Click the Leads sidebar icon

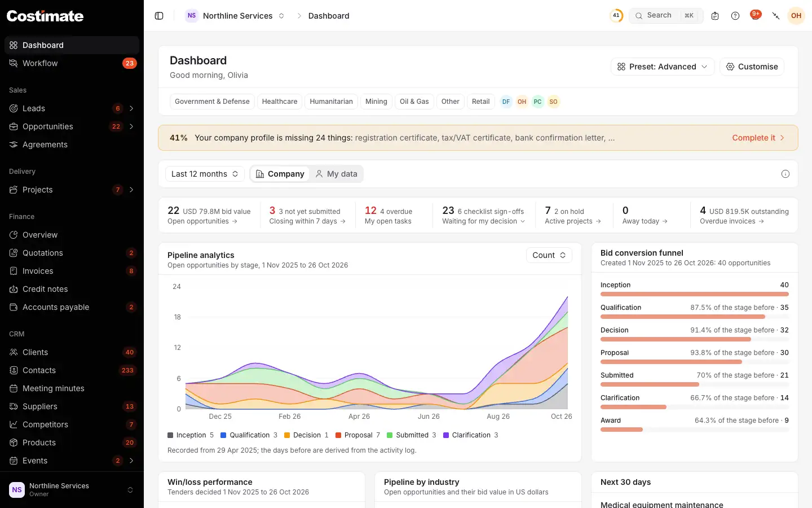14,108
